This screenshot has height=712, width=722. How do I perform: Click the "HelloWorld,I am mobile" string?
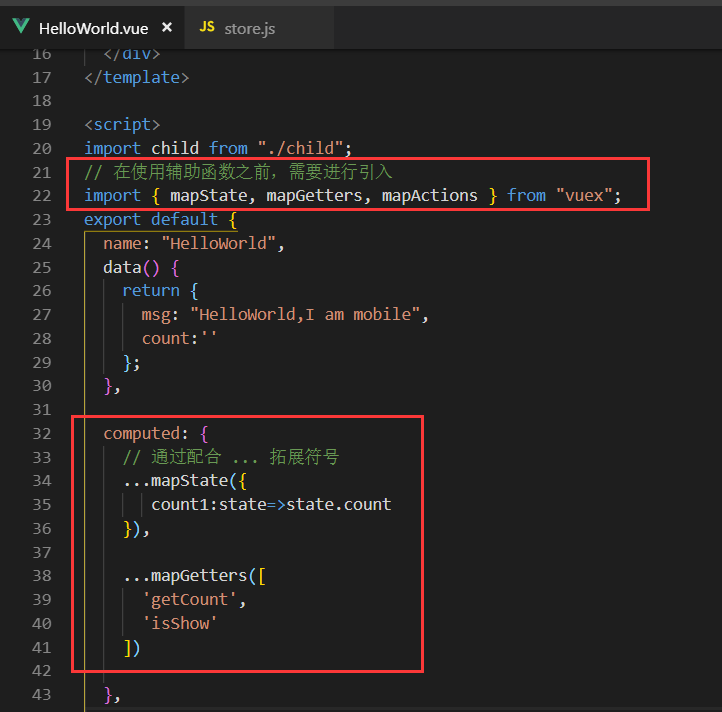(305, 315)
